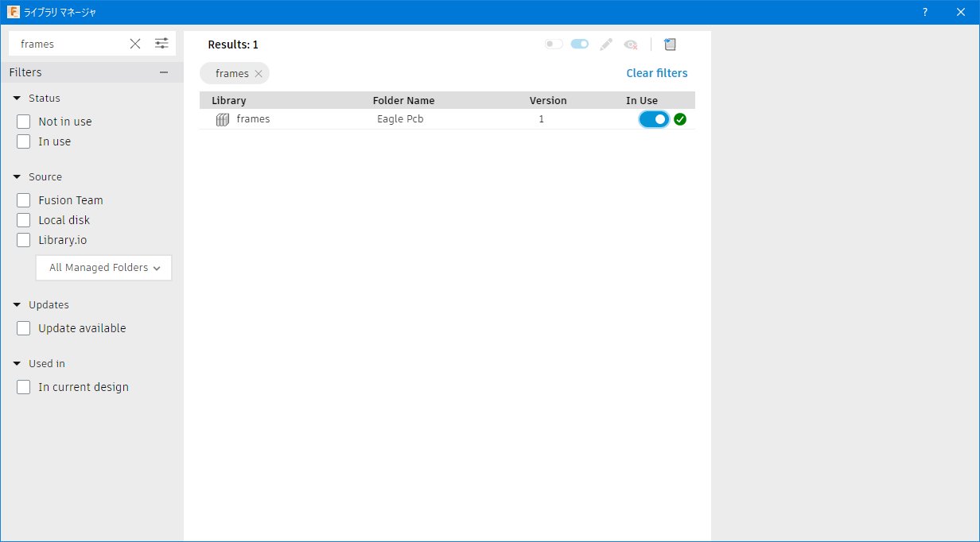Click the Eagle Pcb folder name cell

click(400, 119)
